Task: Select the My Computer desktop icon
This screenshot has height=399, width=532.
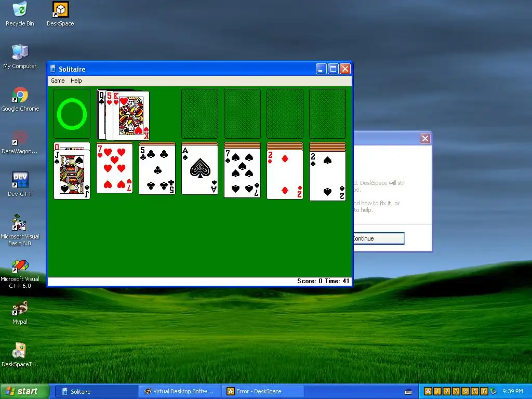Action: (20, 57)
